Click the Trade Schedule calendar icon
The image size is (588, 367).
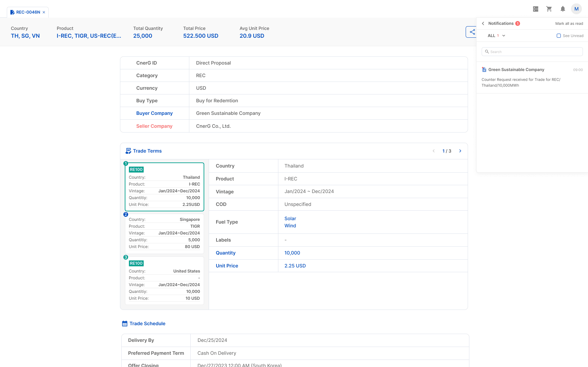pyautogui.click(x=124, y=323)
